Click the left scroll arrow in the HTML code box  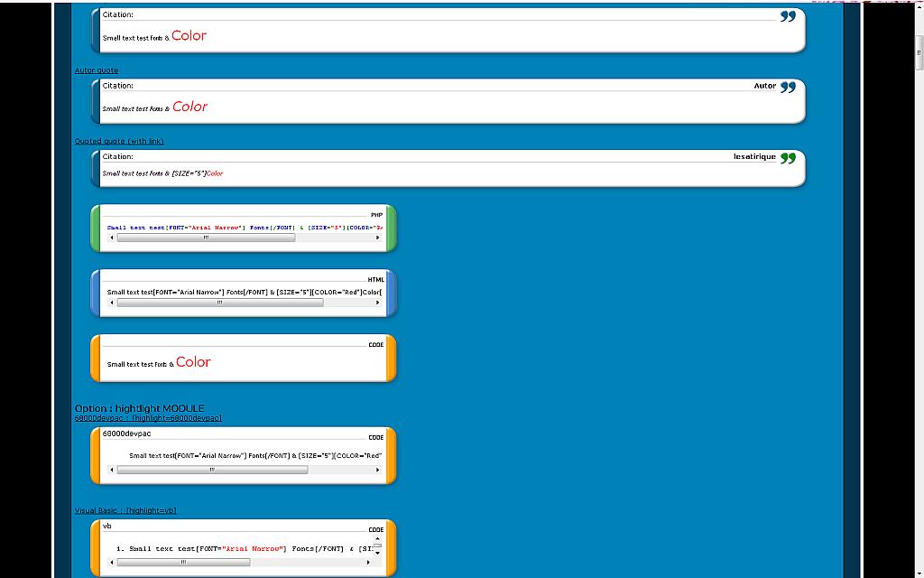[112, 303]
